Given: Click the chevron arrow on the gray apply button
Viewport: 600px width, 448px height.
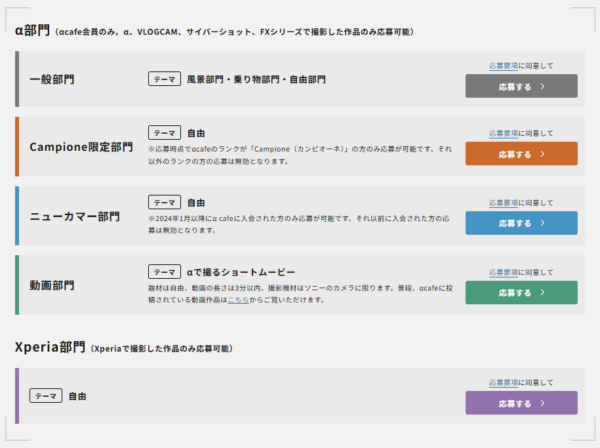Looking at the screenshot, I should [542, 87].
